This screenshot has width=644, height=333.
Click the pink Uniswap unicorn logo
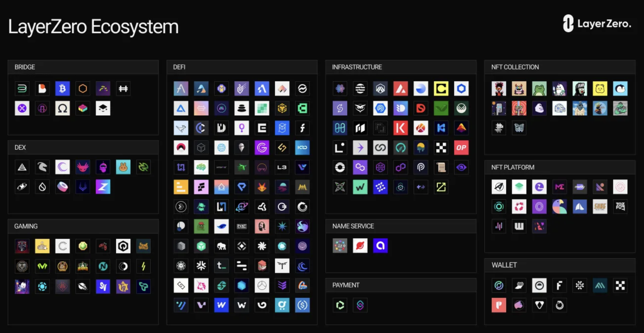201,285
